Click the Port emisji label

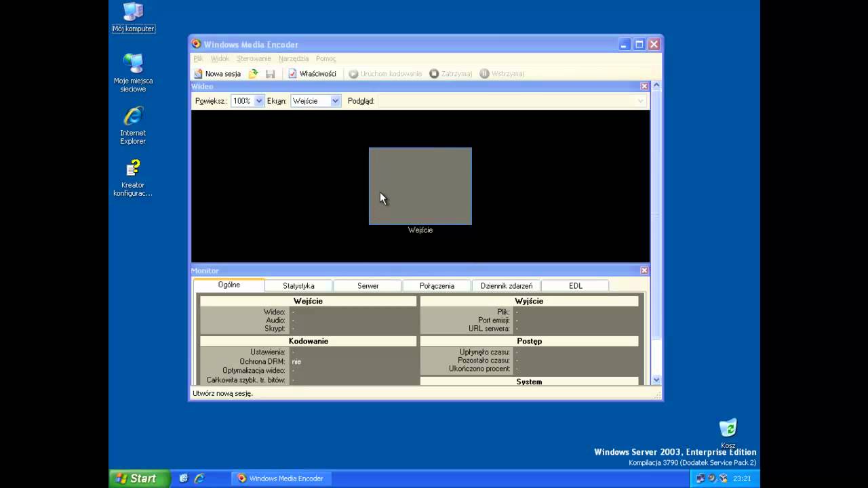point(494,321)
